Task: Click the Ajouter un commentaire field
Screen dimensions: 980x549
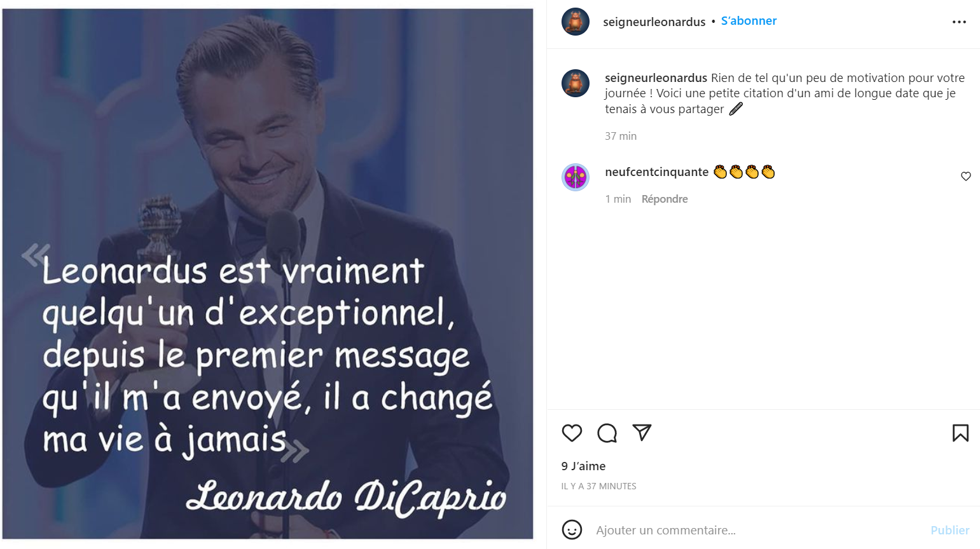Action: click(757, 530)
